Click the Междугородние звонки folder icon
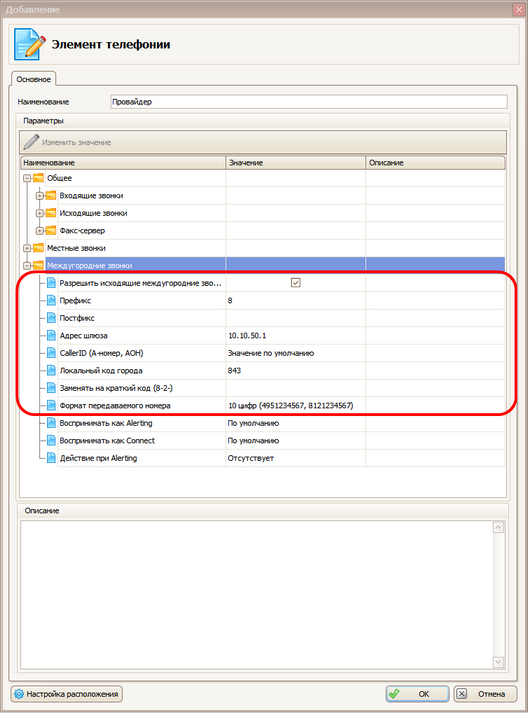 [x=38, y=265]
